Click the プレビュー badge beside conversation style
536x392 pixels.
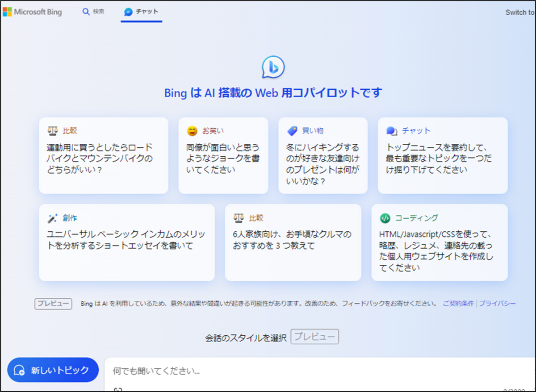click(x=315, y=337)
